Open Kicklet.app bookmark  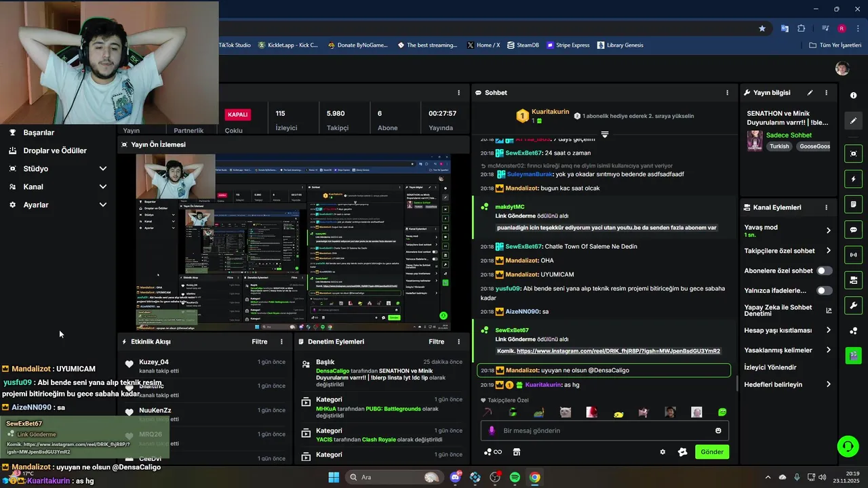287,45
